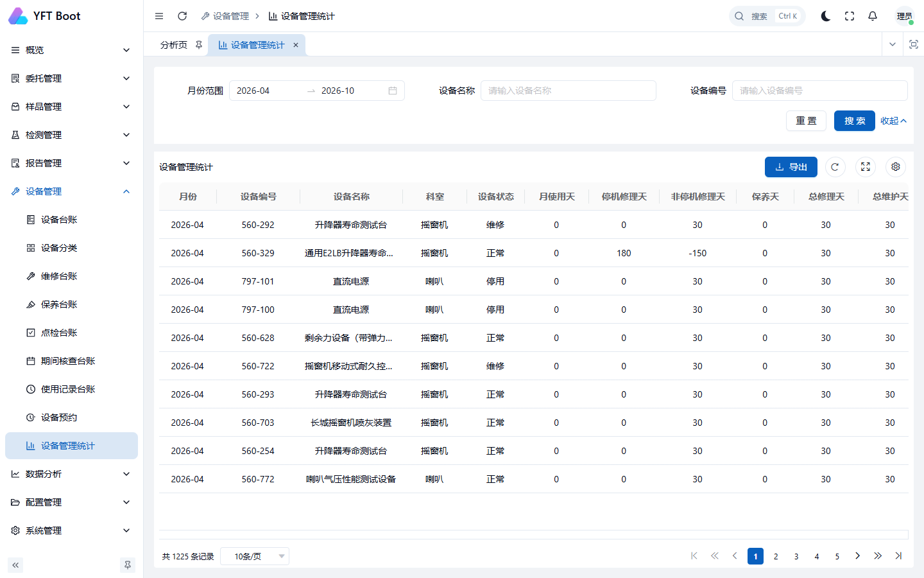Jump forward several pages with double arrow
The width and height of the screenshot is (924, 578).
pyautogui.click(x=878, y=556)
